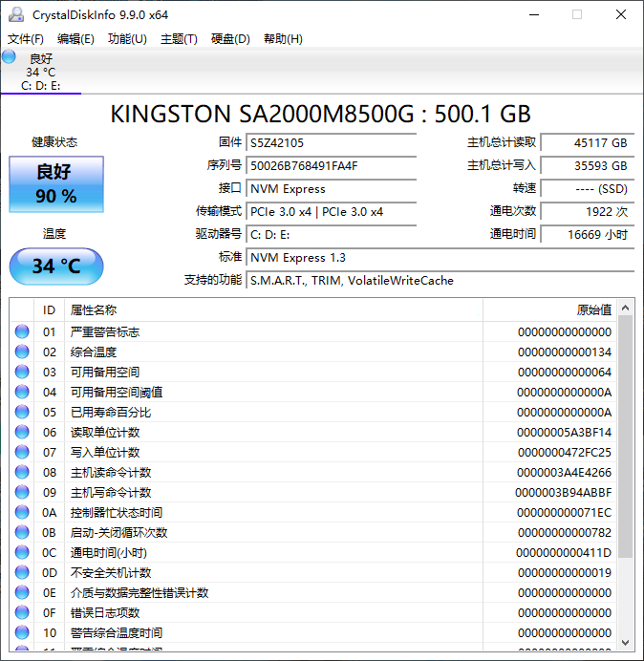Click the interface field NVM Express
644x661 pixels.
331,189
